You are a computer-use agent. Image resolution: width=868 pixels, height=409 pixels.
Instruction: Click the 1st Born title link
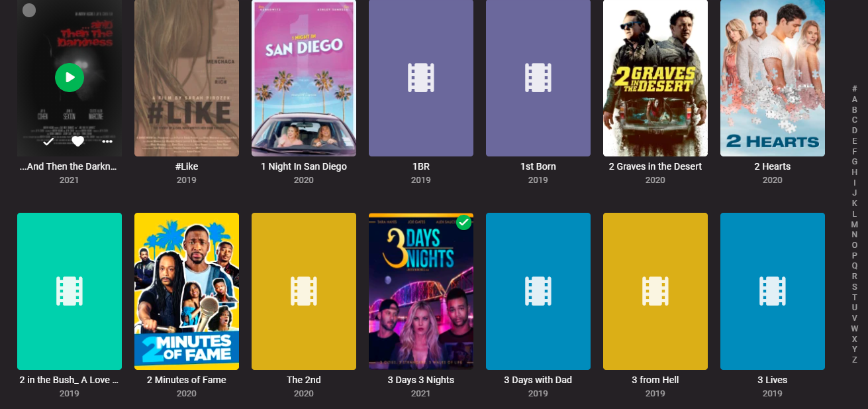click(x=538, y=166)
